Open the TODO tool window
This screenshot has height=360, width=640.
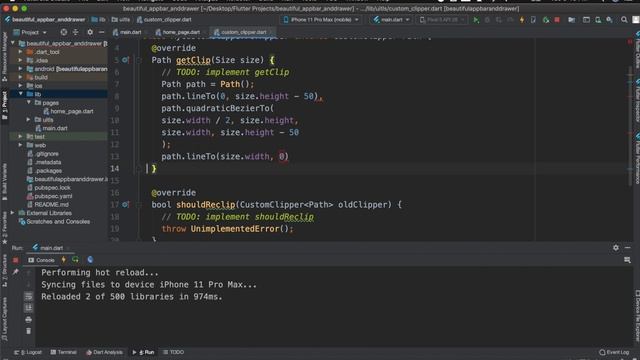174,352
